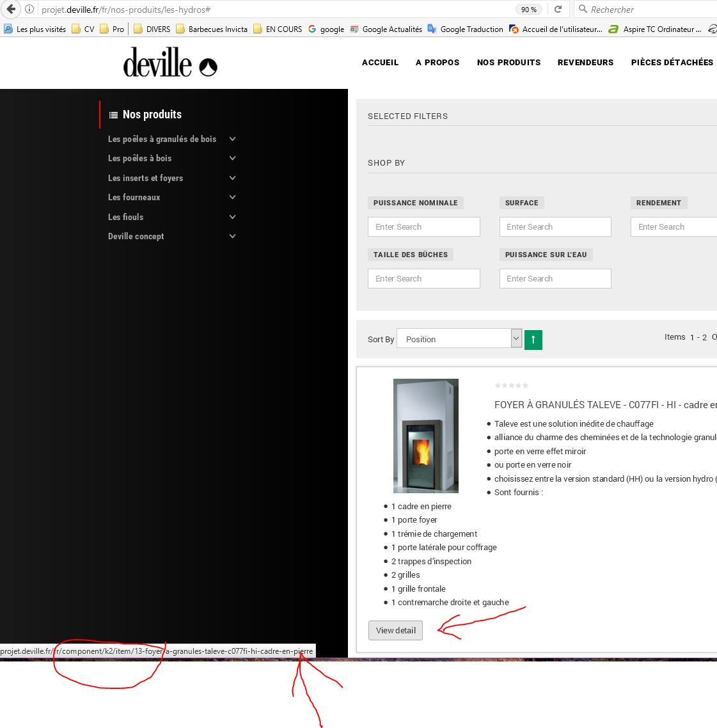Expand Les poêles à granulés de bois
Screen dimensions: 717x728
point(233,139)
